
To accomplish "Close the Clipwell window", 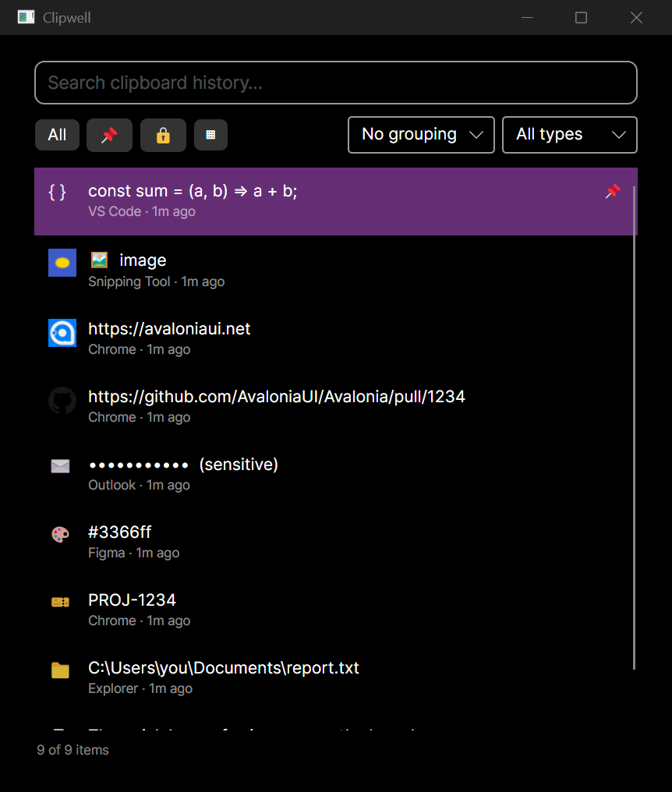I will click(636, 18).
